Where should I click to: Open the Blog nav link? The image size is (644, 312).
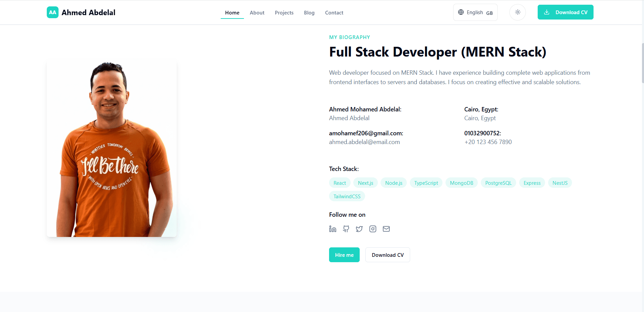[x=309, y=13]
